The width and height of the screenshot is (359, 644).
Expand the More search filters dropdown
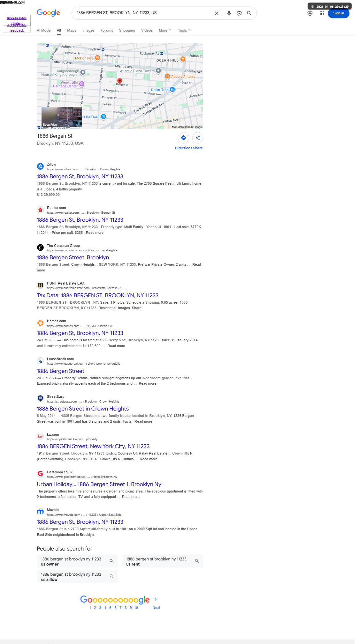click(x=165, y=30)
